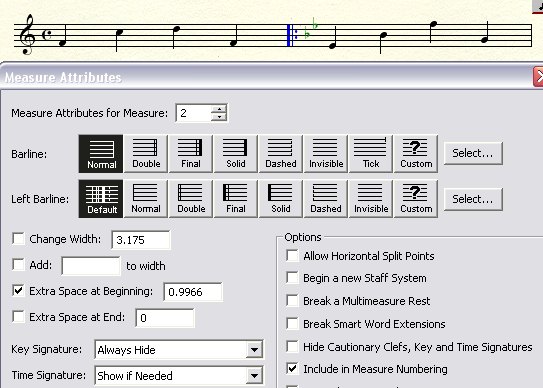Set left barline to Dashed
The width and height of the screenshot is (543, 388).
click(326, 199)
